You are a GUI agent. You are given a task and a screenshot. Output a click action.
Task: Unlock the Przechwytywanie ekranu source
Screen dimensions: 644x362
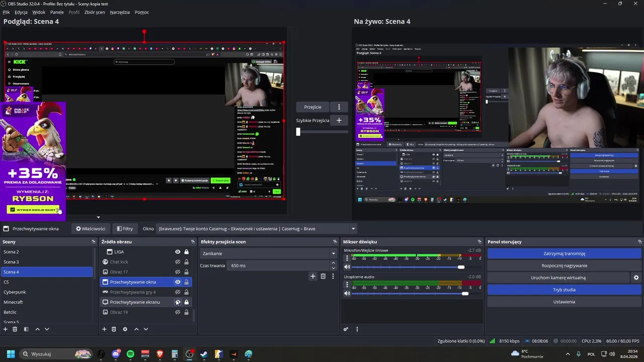pos(186,302)
